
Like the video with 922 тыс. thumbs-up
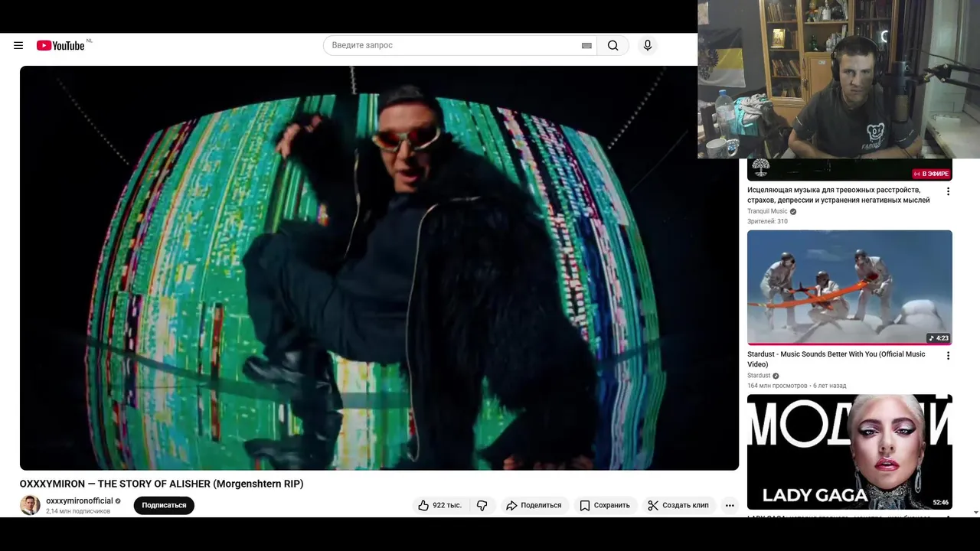coord(439,505)
